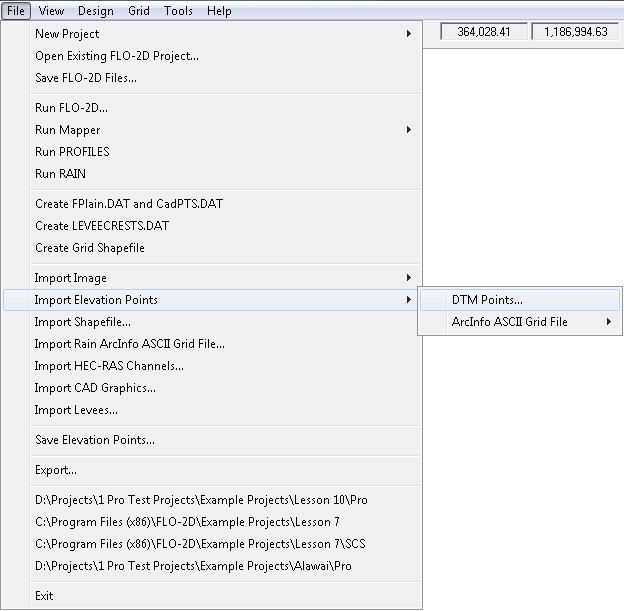Open the Grid menu

pos(139,11)
